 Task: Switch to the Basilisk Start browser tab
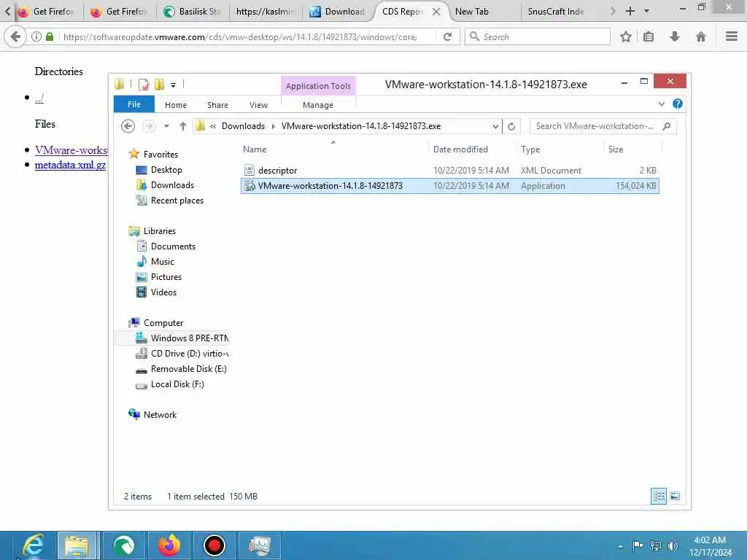[193, 12]
